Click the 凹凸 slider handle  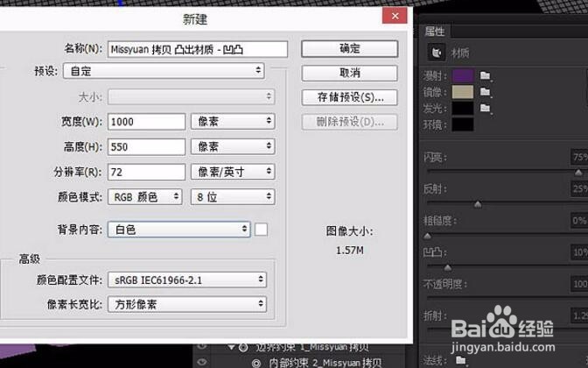pyautogui.click(x=447, y=268)
